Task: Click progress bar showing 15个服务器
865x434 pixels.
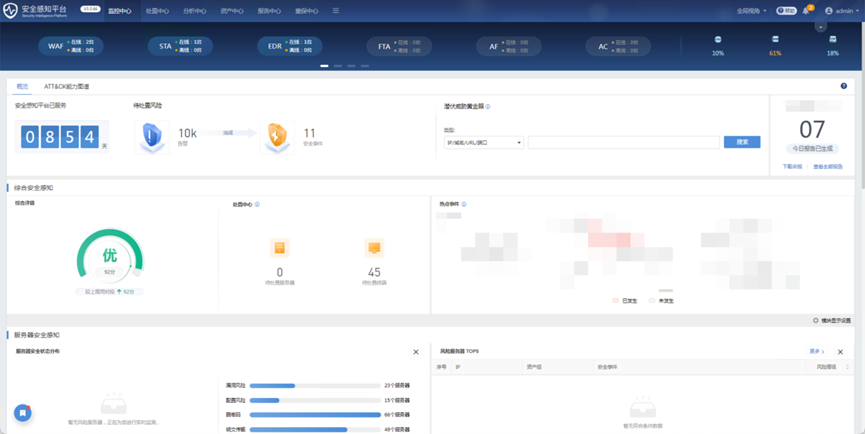Action: pyautogui.click(x=315, y=400)
